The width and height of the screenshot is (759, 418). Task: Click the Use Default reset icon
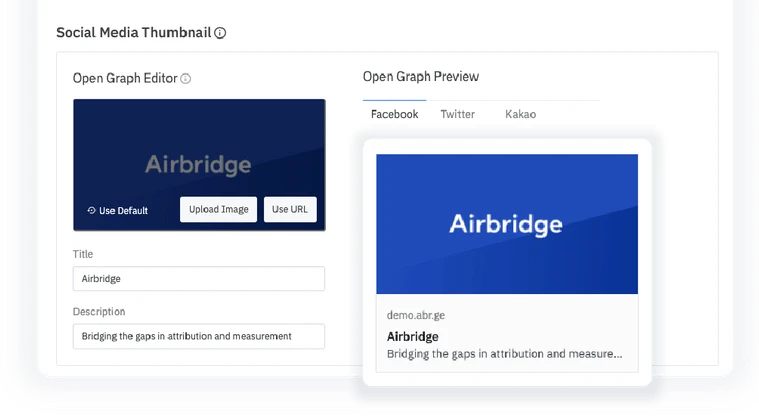pos(91,210)
